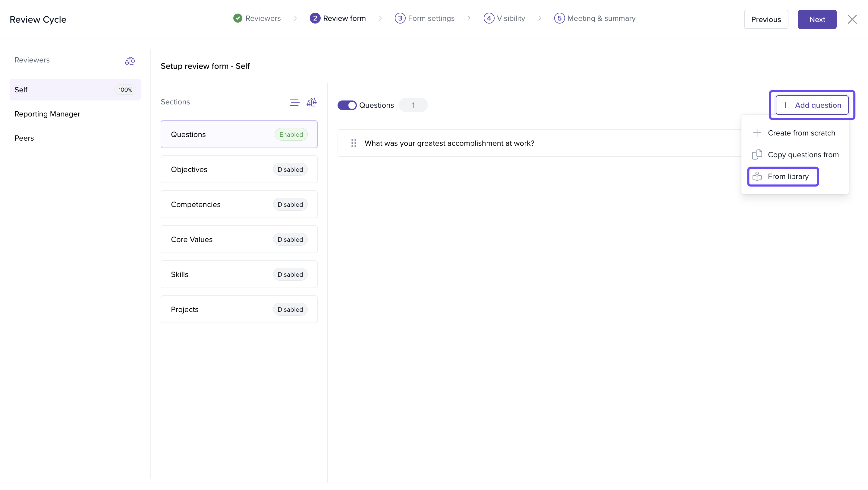The height and width of the screenshot is (490, 868).
Task: Click the balance scale icon beside Reviewers
Action: 130,61
